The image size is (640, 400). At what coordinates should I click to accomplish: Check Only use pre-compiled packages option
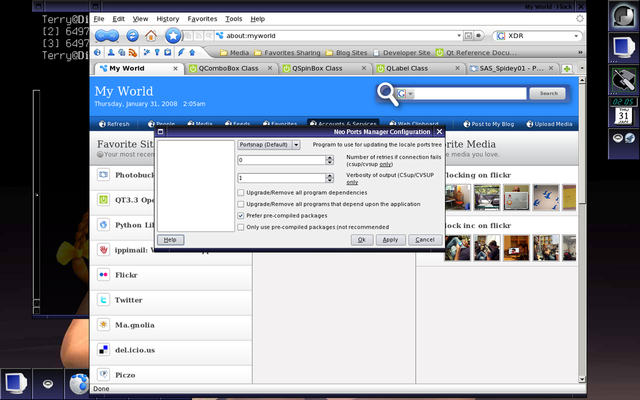[241, 227]
